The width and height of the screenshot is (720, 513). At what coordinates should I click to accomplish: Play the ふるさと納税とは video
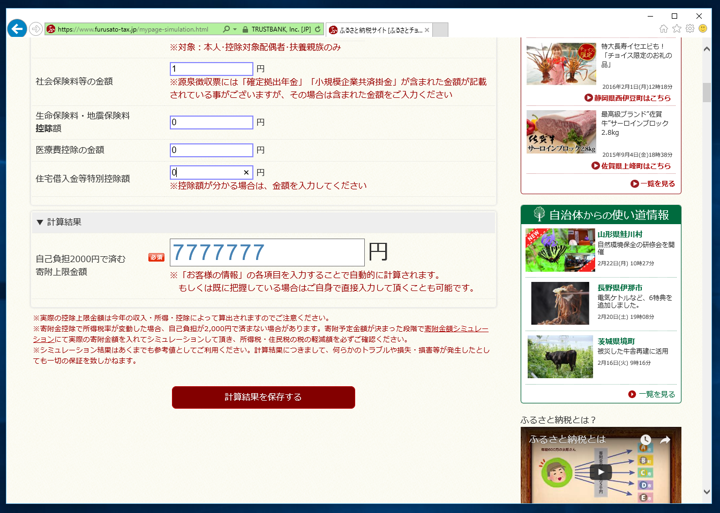click(601, 472)
